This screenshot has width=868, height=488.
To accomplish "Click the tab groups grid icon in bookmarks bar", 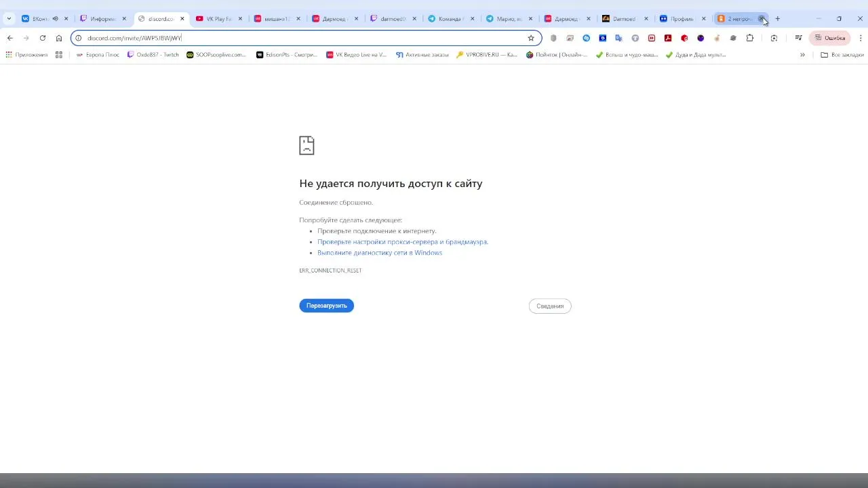I will [59, 55].
